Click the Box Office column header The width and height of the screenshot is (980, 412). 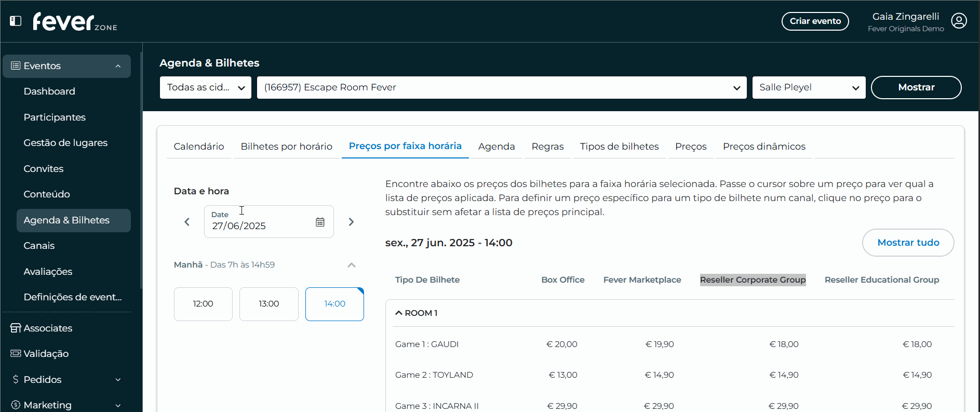click(x=563, y=280)
